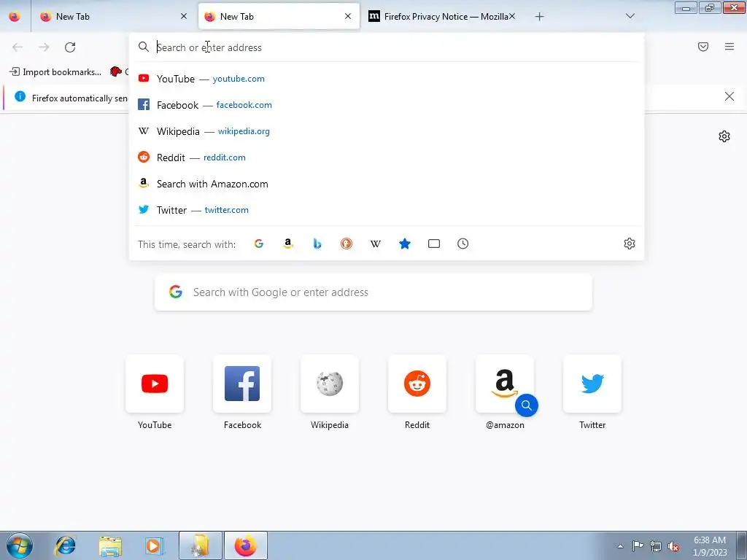Launch Windows Media Player from taskbar
Viewport: 747px width, 560px height.
click(155, 545)
